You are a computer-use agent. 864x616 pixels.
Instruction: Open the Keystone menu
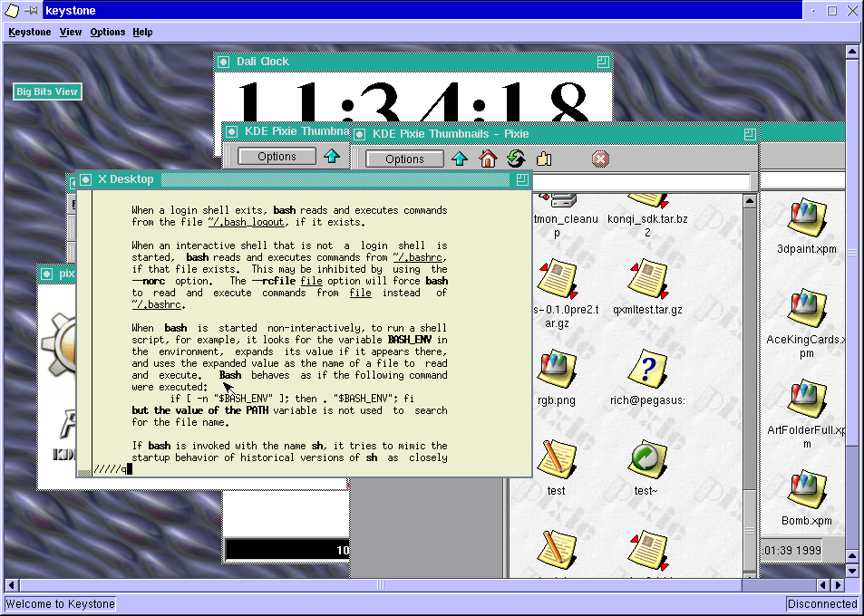pos(30,32)
